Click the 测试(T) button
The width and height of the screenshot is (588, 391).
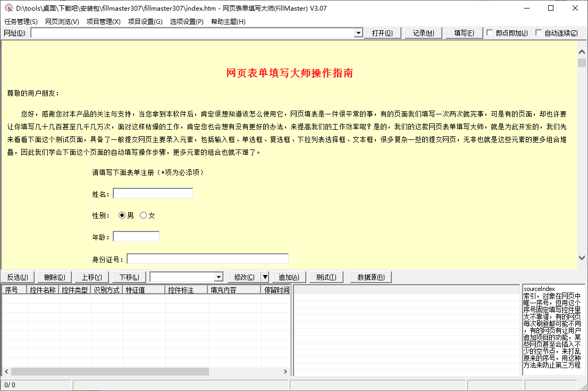tap(326, 277)
